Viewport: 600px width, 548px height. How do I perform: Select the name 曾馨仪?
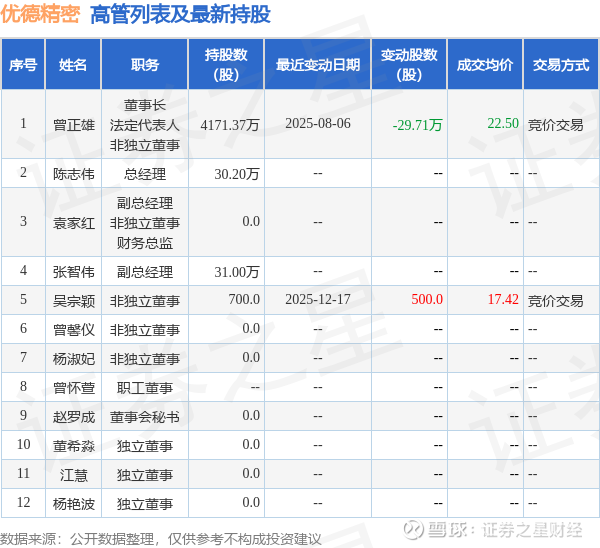coord(73,330)
